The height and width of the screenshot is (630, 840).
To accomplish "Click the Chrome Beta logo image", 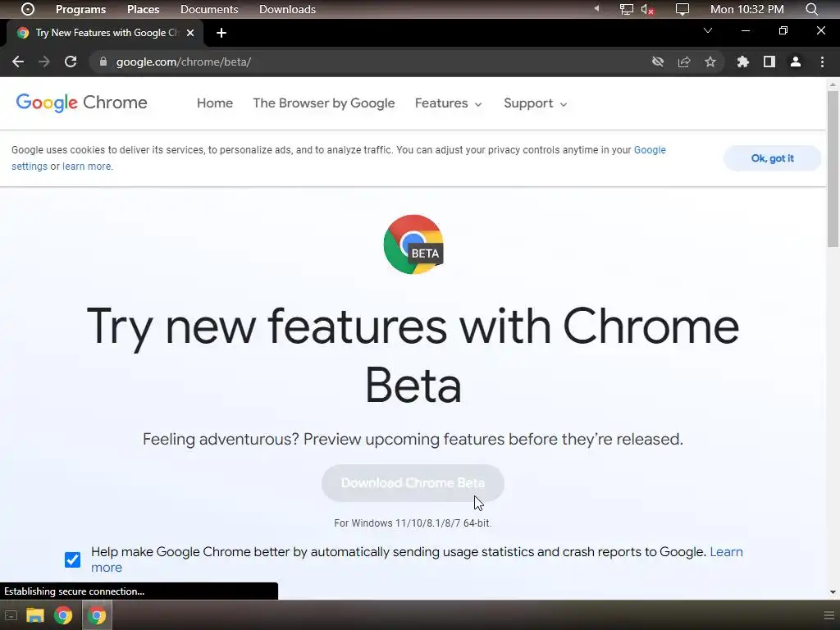I will [x=413, y=244].
